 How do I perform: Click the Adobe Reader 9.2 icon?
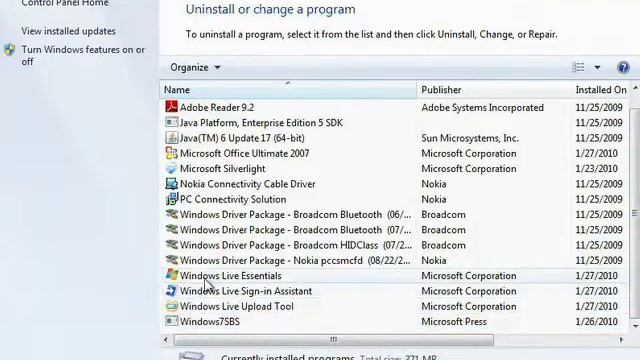[171, 107]
